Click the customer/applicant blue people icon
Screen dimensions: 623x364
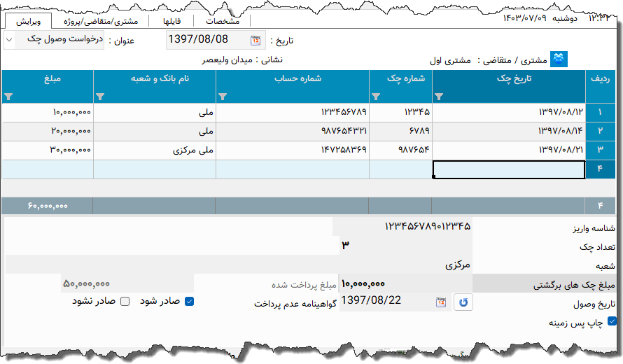(x=559, y=59)
